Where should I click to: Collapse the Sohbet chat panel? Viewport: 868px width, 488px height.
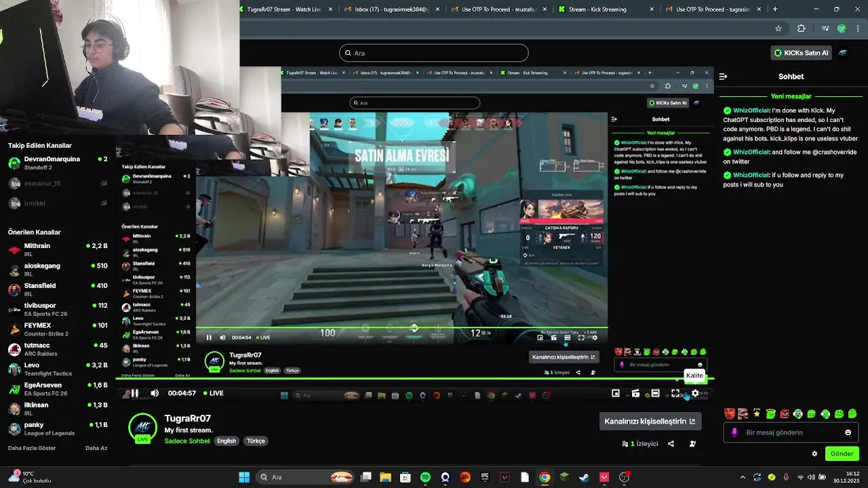723,77
